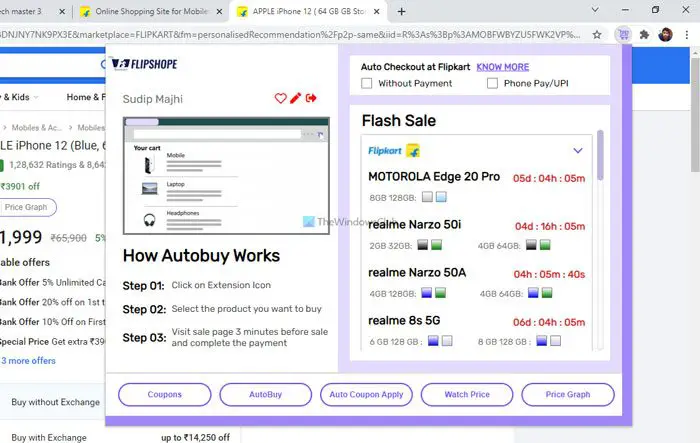Open the tab search chevron in title bar
Screen dimensions: 700x443
point(595,9)
